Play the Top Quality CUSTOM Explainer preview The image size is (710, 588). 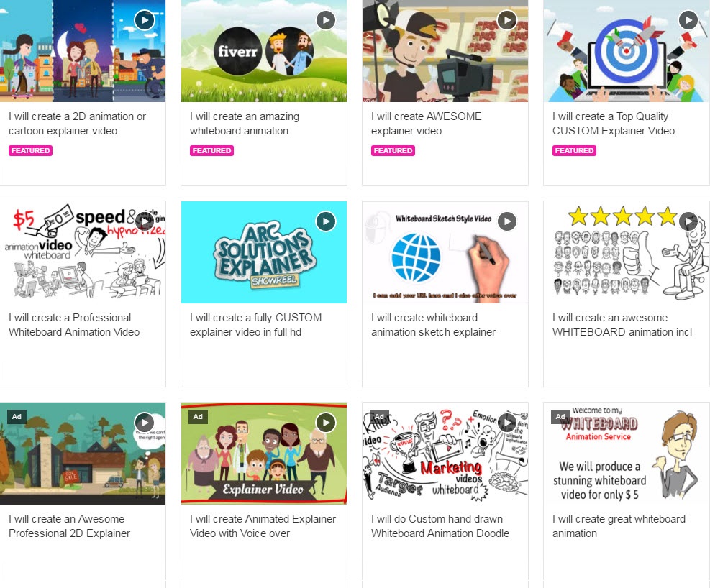(x=688, y=20)
